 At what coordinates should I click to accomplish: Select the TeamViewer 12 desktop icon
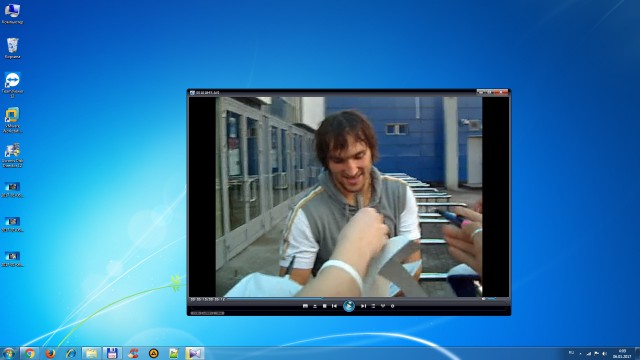[12, 85]
